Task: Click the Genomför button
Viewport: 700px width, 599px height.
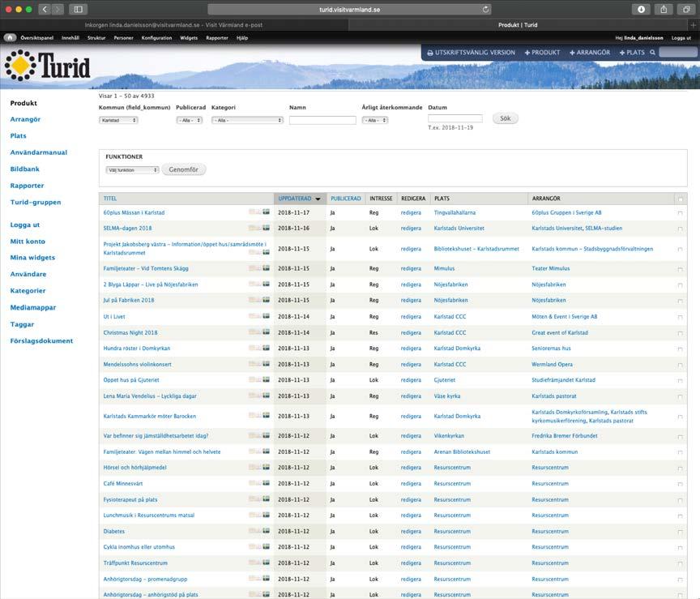Action: (183, 169)
